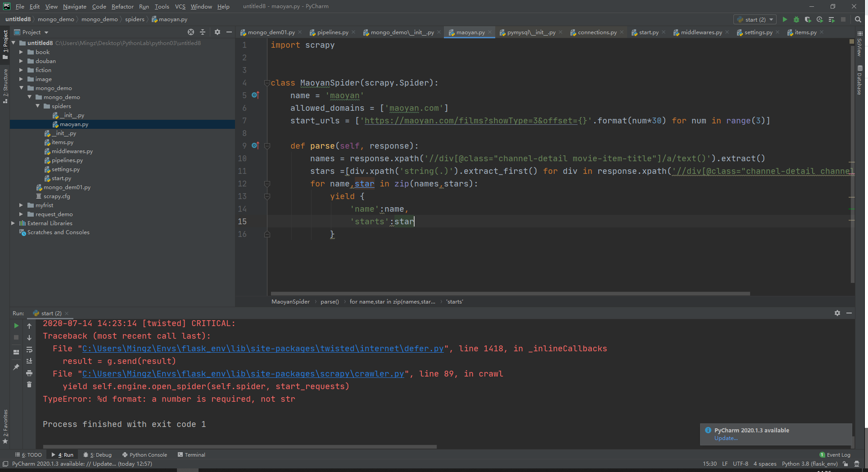Expand the request_demo folder
868x472 pixels.
click(x=21, y=214)
